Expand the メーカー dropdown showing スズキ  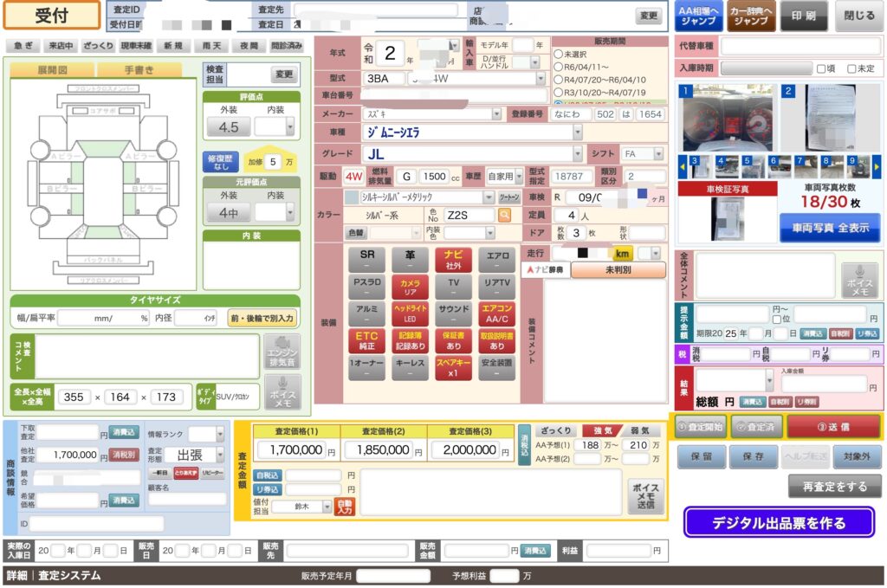click(496, 113)
